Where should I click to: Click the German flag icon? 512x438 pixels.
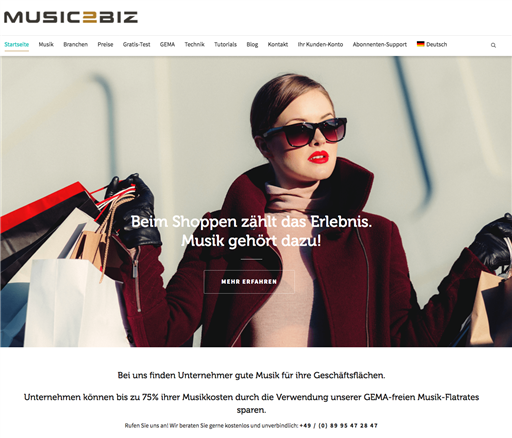coord(420,44)
